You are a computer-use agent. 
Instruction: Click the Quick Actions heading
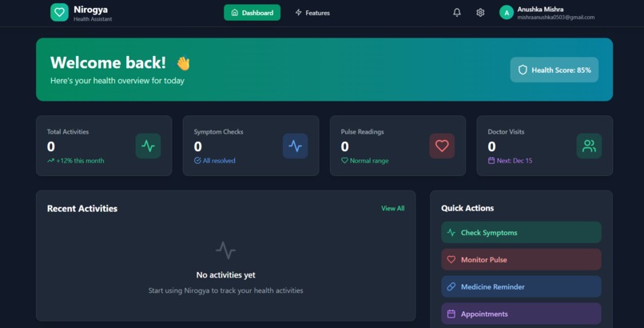coord(467,208)
